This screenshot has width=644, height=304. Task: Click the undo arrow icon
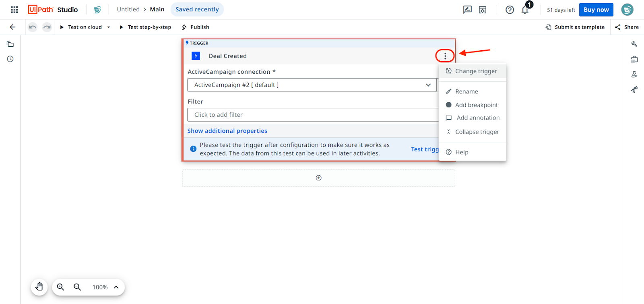(33, 27)
